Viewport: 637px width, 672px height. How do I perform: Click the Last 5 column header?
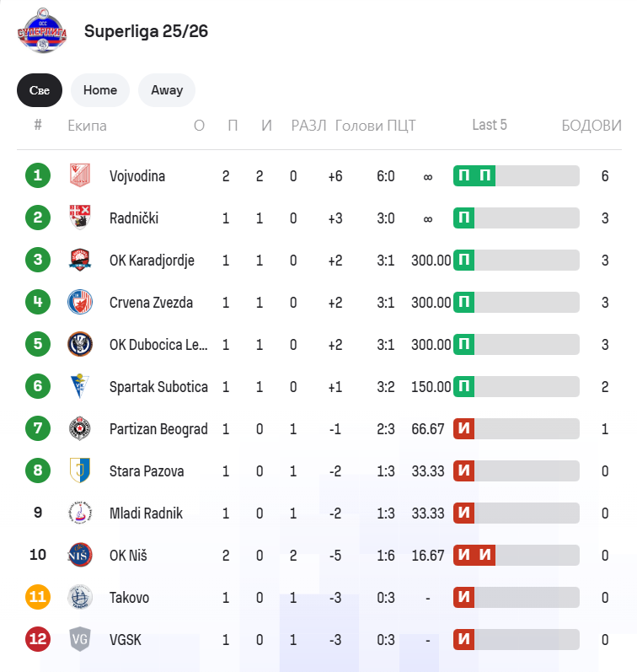tap(490, 125)
